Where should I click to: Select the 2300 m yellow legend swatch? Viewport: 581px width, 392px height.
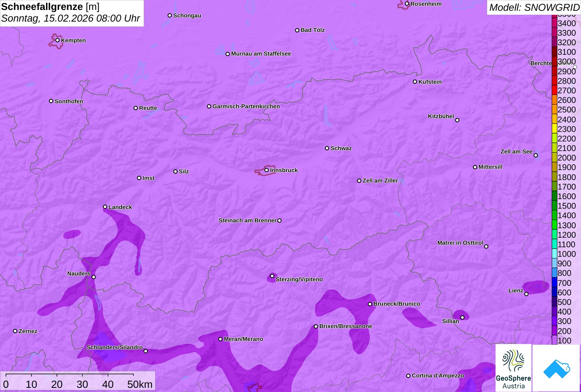(x=554, y=129)
